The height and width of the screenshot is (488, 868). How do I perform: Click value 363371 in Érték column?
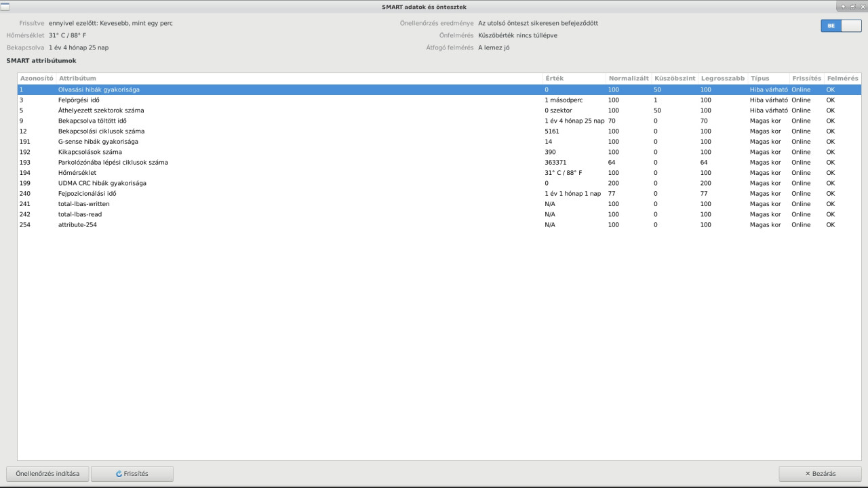(x=555, y=163)
